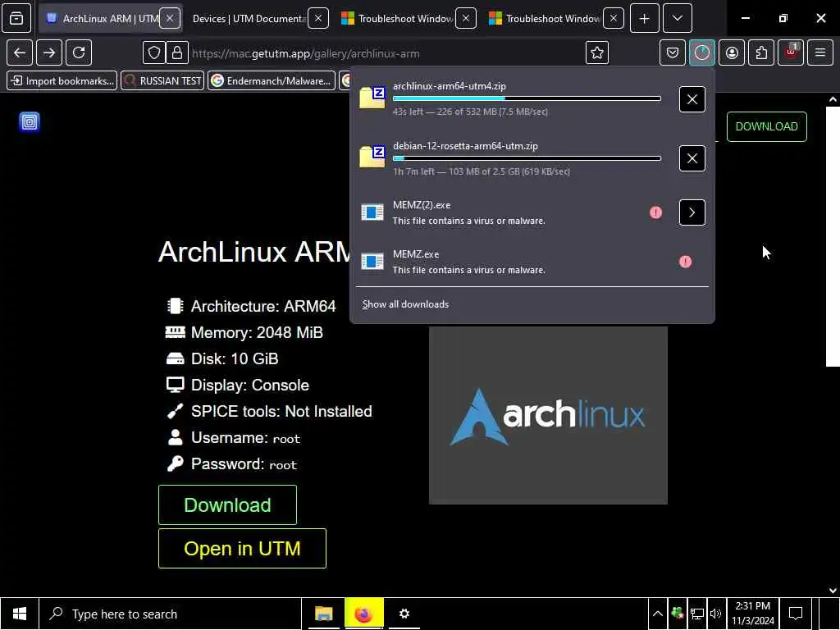840x630 pixels.
Task: Switch to Devices | UTM Documentation tab
Action: 248,19
